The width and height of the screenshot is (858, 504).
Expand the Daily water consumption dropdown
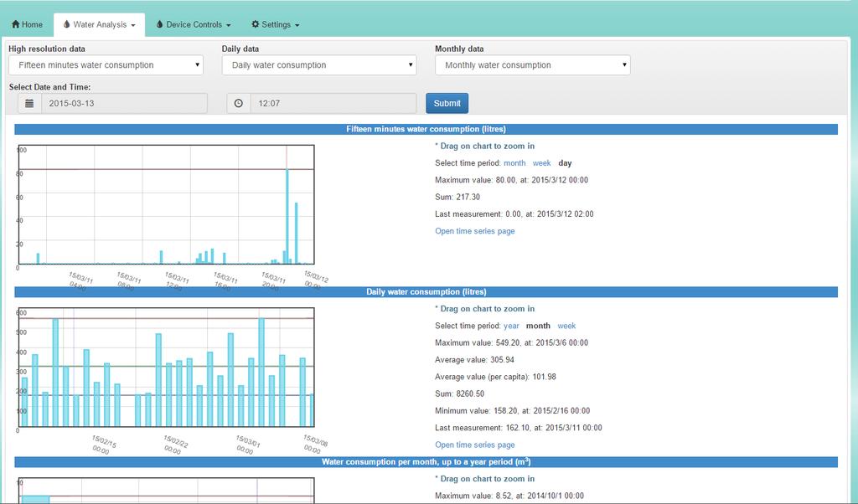(319, 65)
